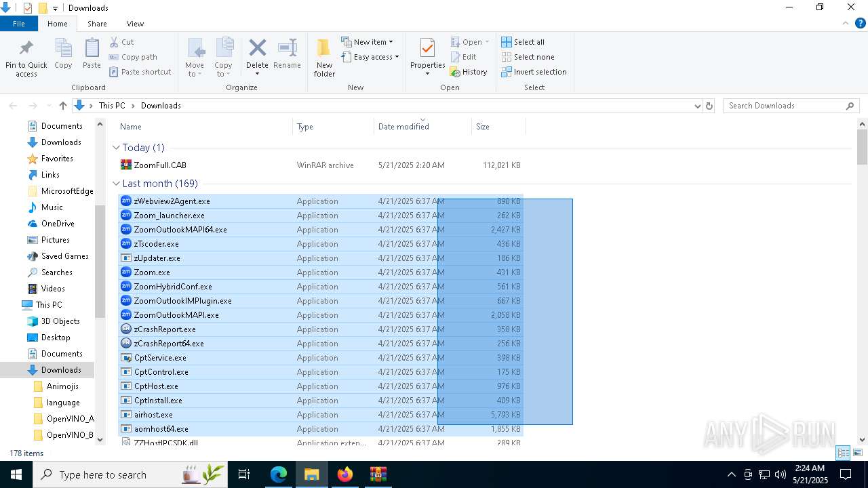Click Paste shortcut command
Image resolution: width=868 pixels, height=488 pixels.
click(140, 72)
